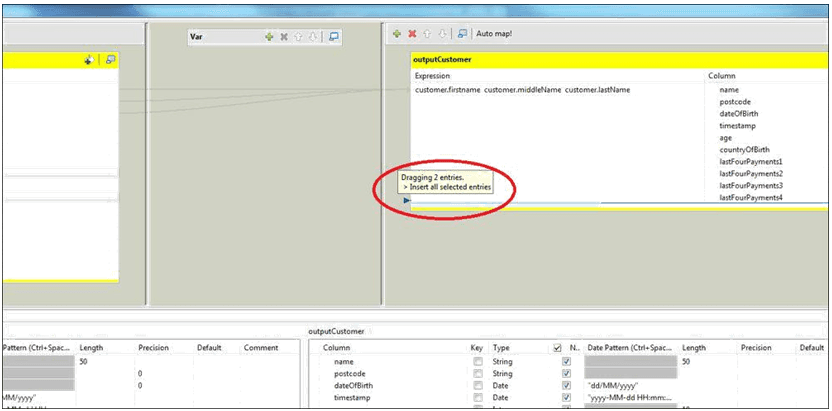
Task: Add a variable with the Var plus icon
Action: pos(269,36)
